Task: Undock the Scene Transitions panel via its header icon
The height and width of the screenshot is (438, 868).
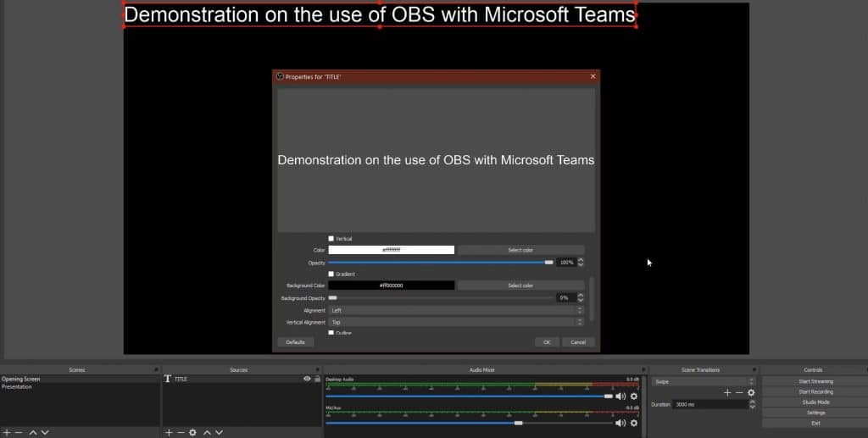Action: coord(754,369)
